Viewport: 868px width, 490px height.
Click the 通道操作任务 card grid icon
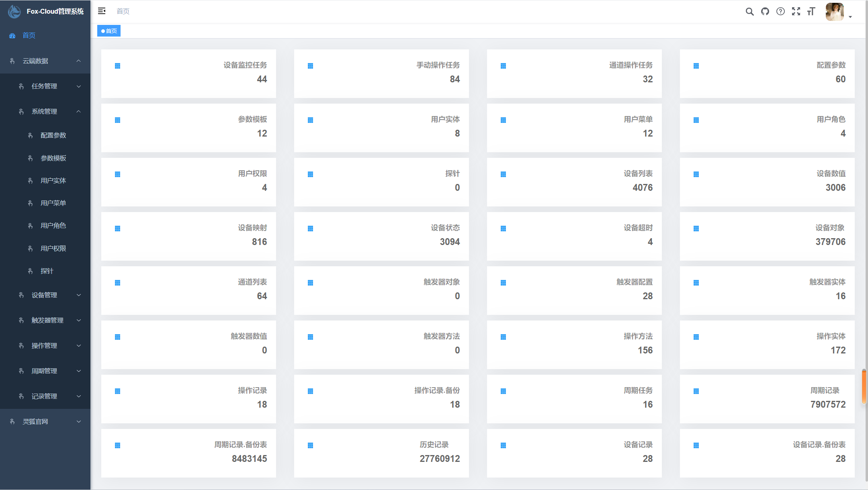503,66
